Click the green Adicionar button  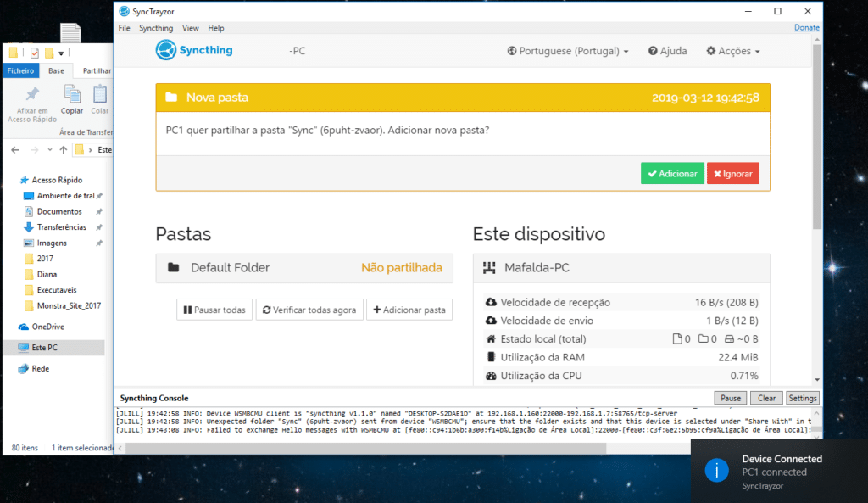(672, 173)
